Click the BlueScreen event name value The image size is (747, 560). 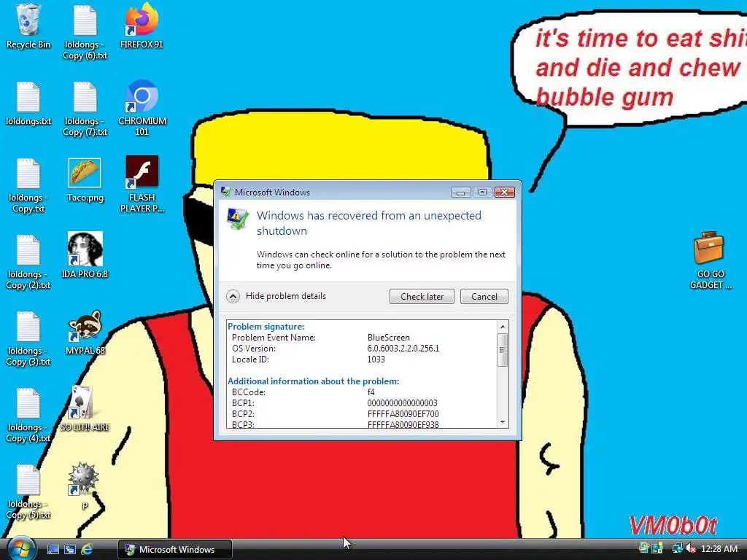pyautogui.click(x=388, y=337)
